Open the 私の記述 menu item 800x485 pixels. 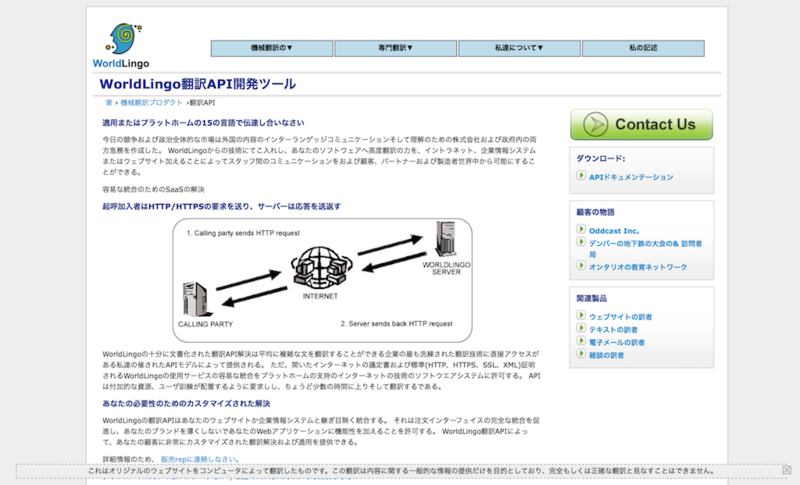(643, 48)
